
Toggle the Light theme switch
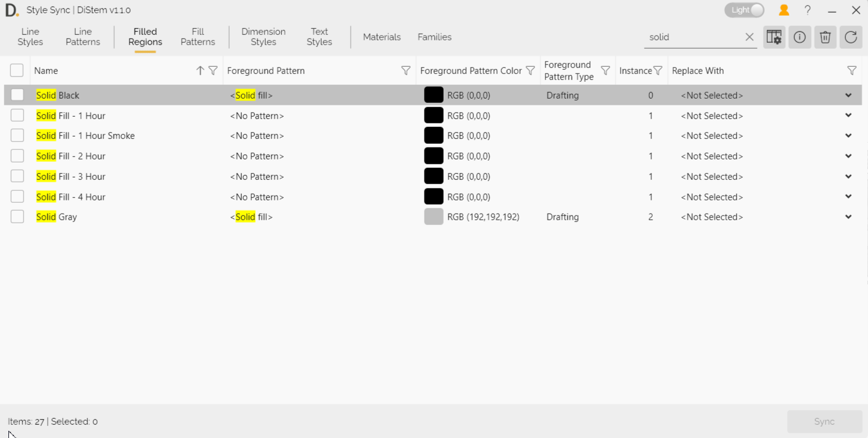[x=744, y=10]
